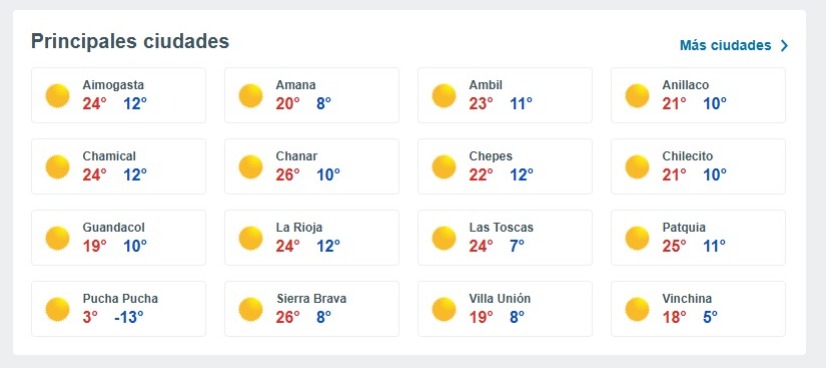Click the sun icon next to Chepes
This screenshot has width=826, height=368.
(x=444, y=167)
